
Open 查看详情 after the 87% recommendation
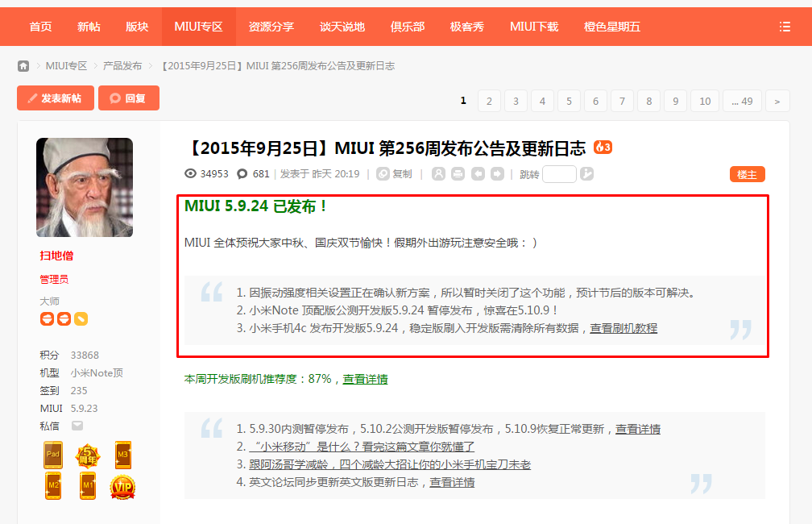(365, 379)
